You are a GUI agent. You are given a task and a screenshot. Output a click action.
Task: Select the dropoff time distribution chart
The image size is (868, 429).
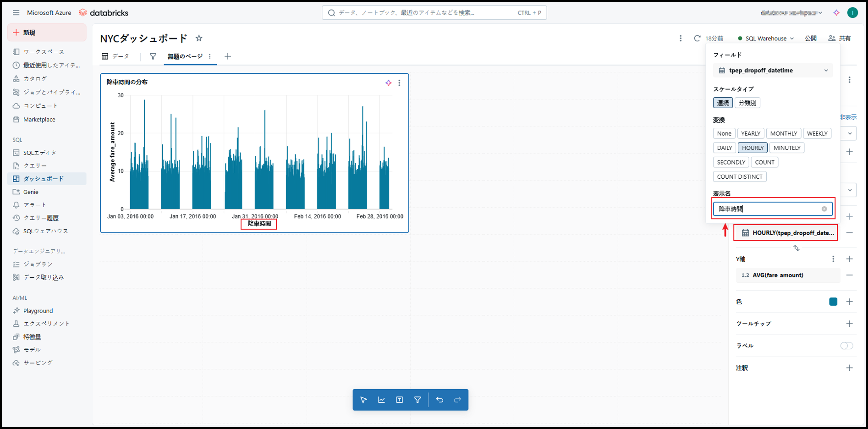(254, 153)
